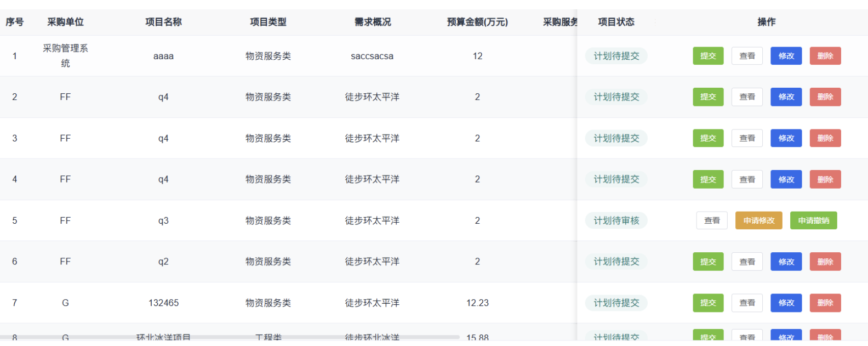
Task: Click the 计划待审核 status tag
Action: (616, 220)
